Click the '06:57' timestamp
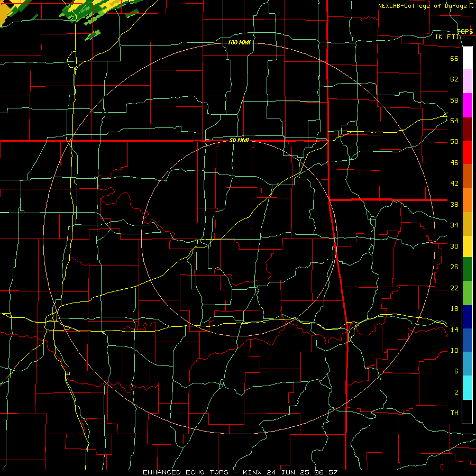This screenshot has width=476, height=476. point(326,472)
